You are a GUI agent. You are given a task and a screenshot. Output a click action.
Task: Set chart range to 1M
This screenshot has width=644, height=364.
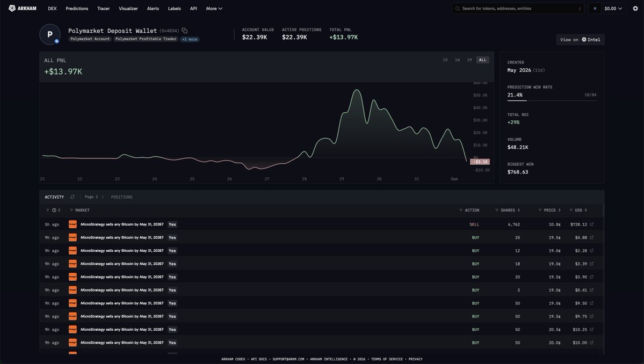[x=469, y=60]
